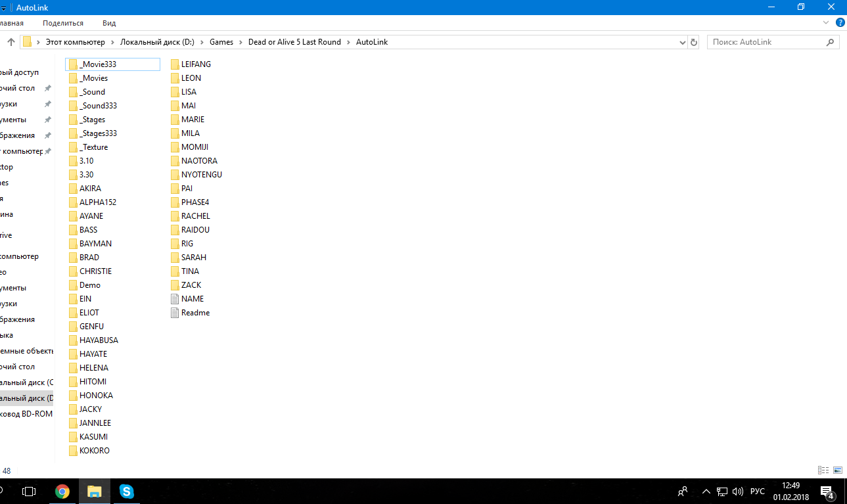Select the Demo folder icon
847x504 pixels.
point(73,285)
